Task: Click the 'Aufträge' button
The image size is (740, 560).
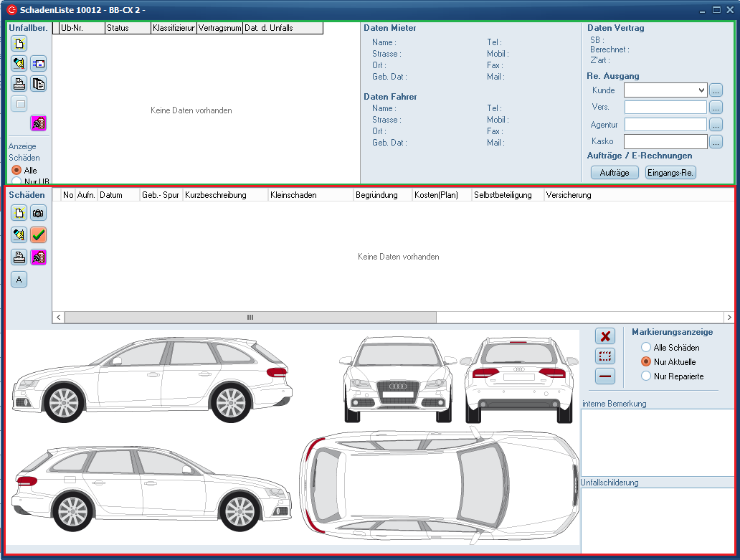Action: click(x=614, y=173)
